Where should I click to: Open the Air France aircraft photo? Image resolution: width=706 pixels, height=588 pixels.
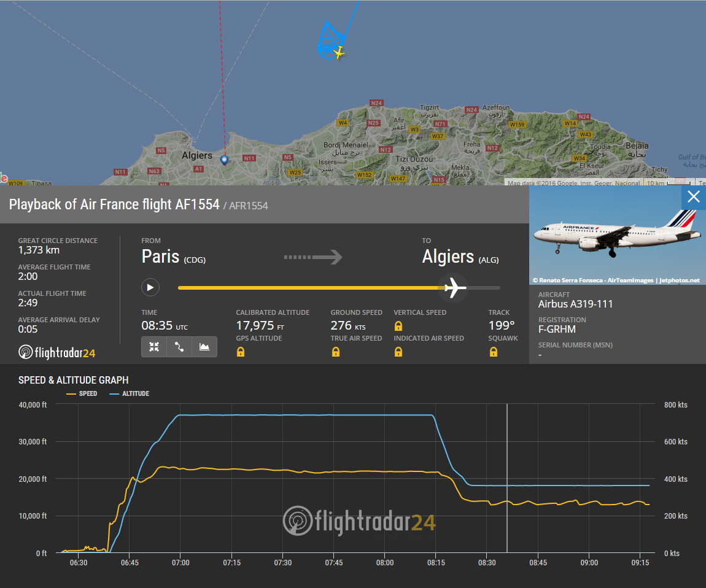coord(617,236)
